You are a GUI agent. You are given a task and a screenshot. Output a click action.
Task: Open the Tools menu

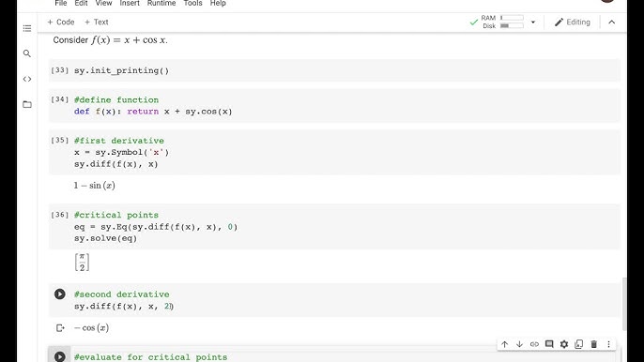(192, 4)
